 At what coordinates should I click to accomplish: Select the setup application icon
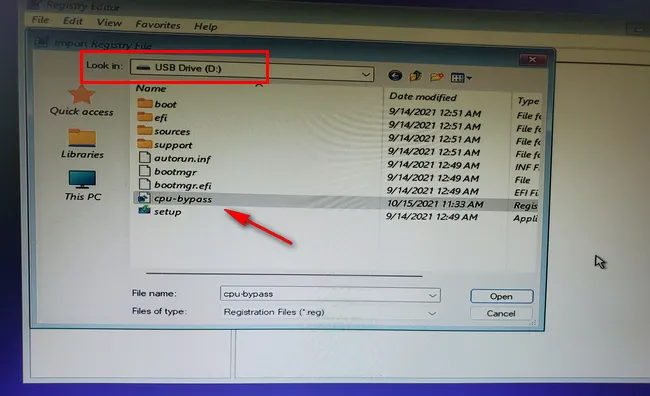[x=144, y=211]
